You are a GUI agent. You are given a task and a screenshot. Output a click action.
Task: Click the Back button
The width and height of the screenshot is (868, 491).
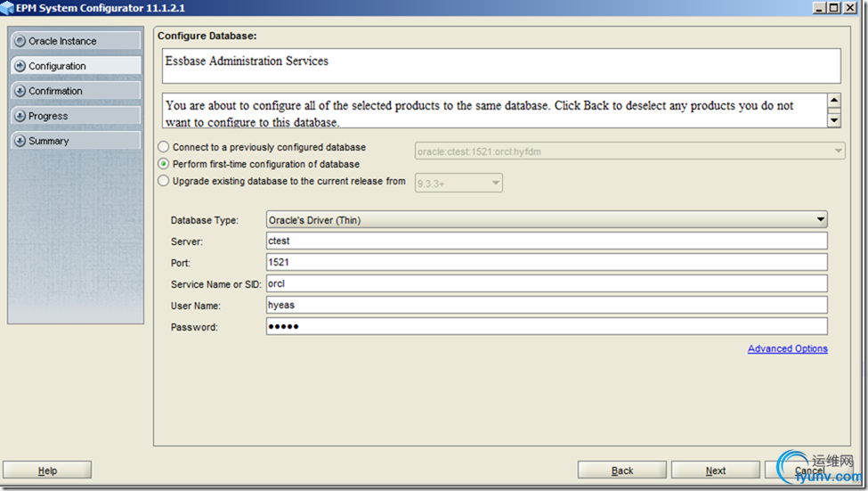click(x=622, y=471)
